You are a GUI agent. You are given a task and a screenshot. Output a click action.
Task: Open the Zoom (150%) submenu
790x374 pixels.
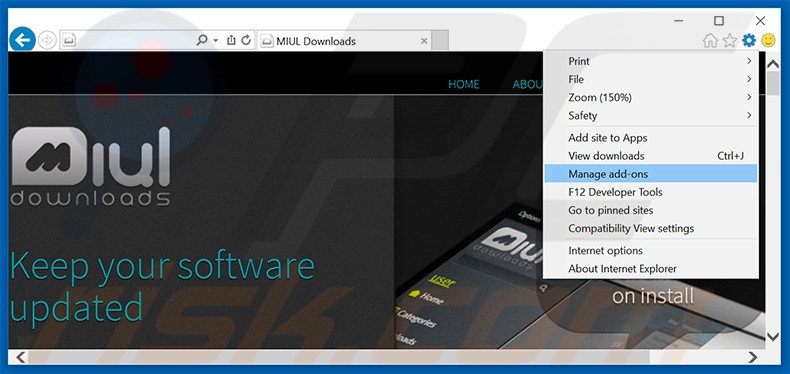tap(651, 97)
